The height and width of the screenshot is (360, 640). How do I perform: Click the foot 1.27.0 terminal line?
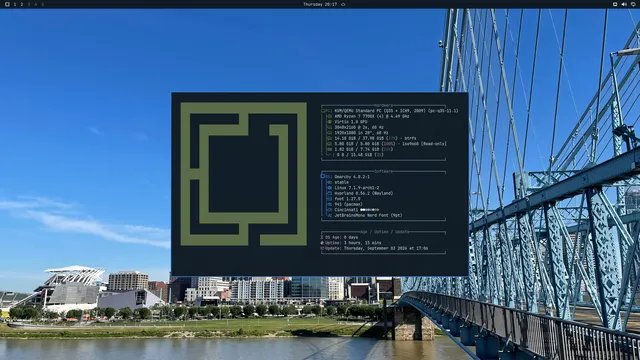click(347, 199)
